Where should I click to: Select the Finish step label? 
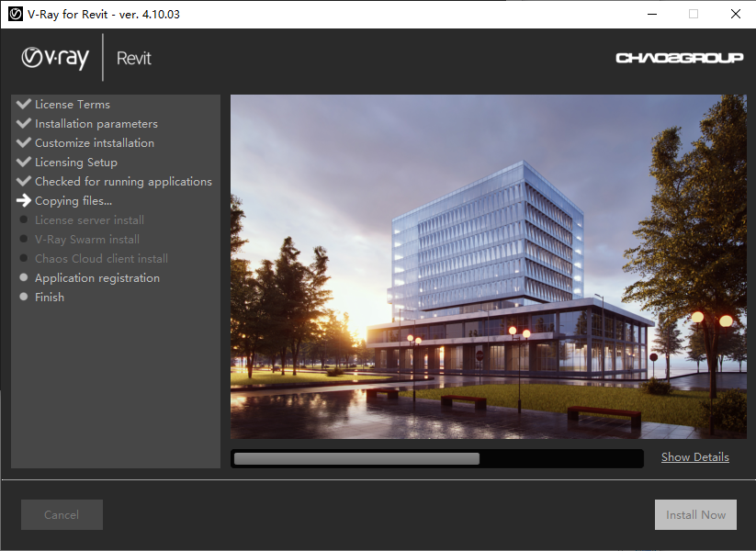point(50,298)
